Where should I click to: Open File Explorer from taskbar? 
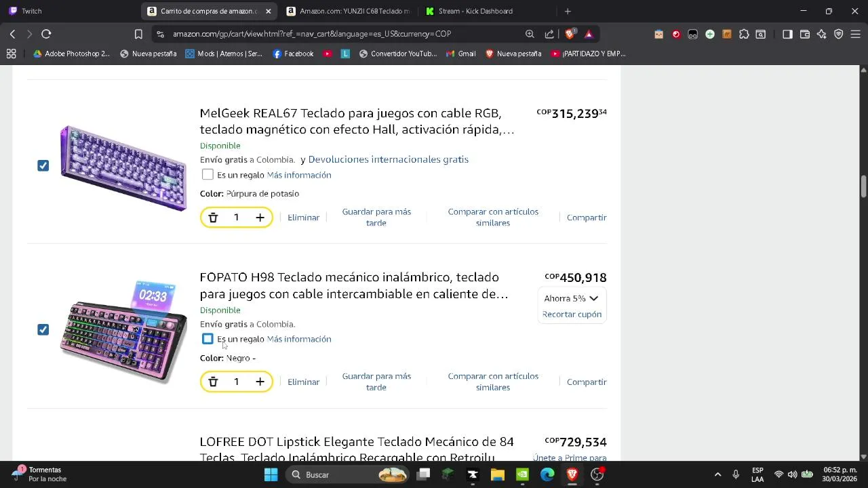[x=498, y=474]
